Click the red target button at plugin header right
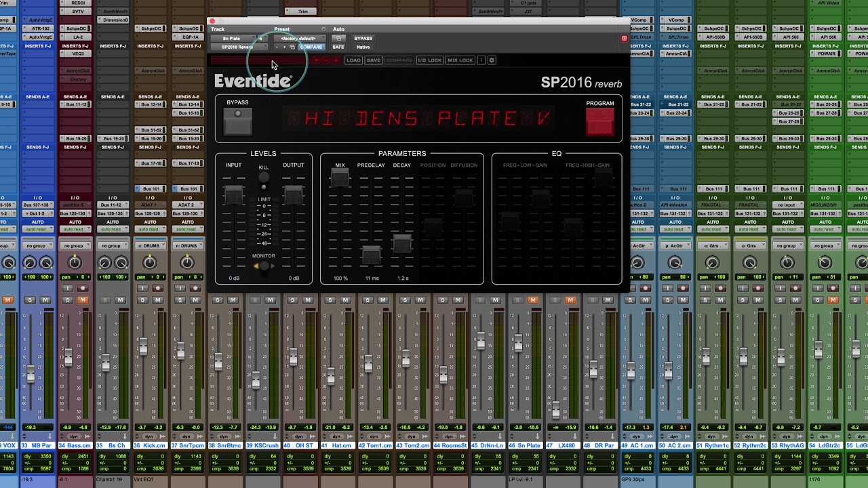 (624, 39)
